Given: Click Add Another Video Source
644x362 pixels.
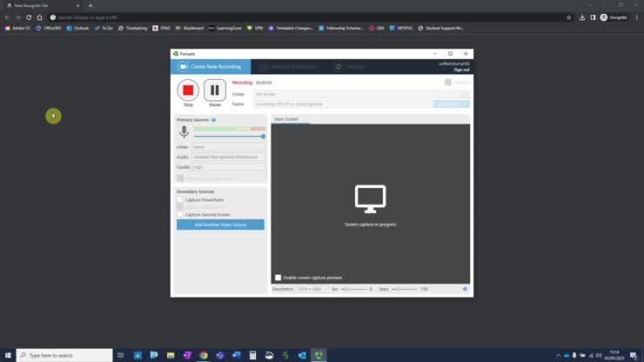Looking at the screenshot, I should pos(220,225).
